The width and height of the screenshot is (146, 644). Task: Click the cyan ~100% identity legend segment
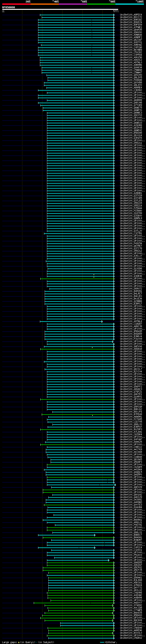pyautogui.click(x=130, y=4)
